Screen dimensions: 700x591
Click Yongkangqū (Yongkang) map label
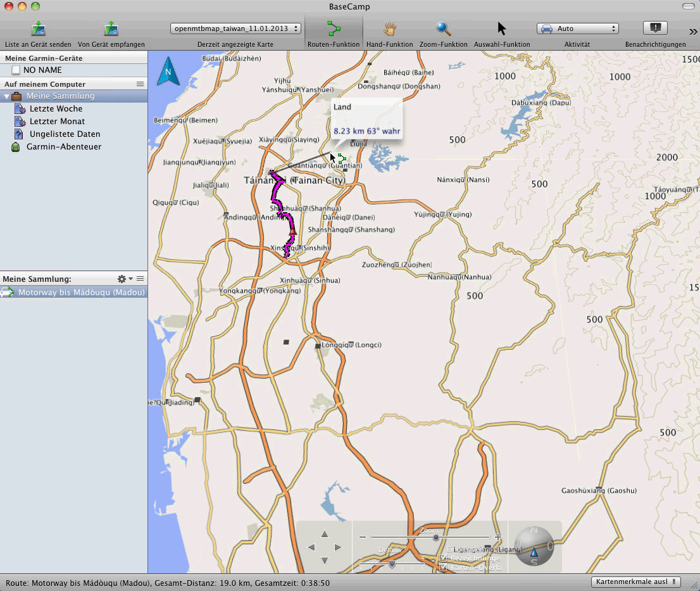tap(260, 291)
